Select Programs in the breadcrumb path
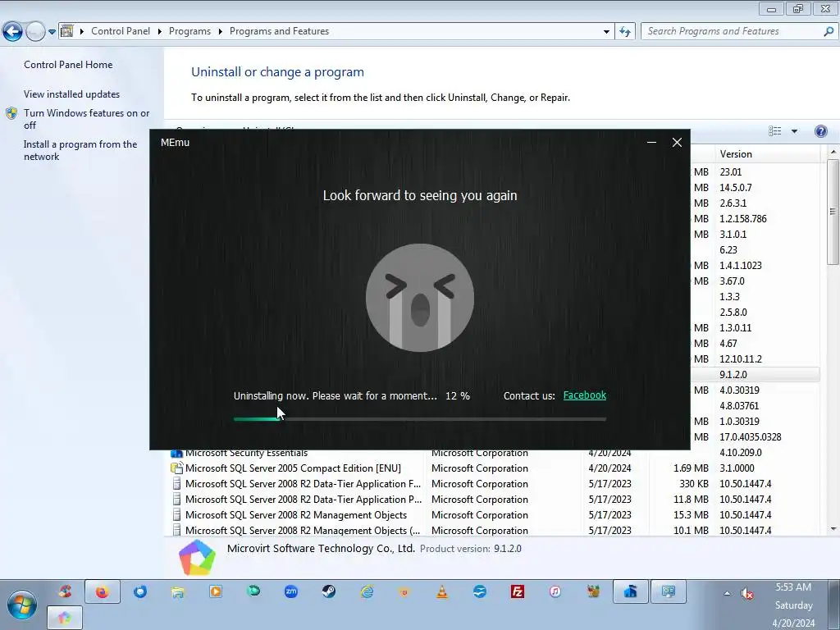 point(189,31)
